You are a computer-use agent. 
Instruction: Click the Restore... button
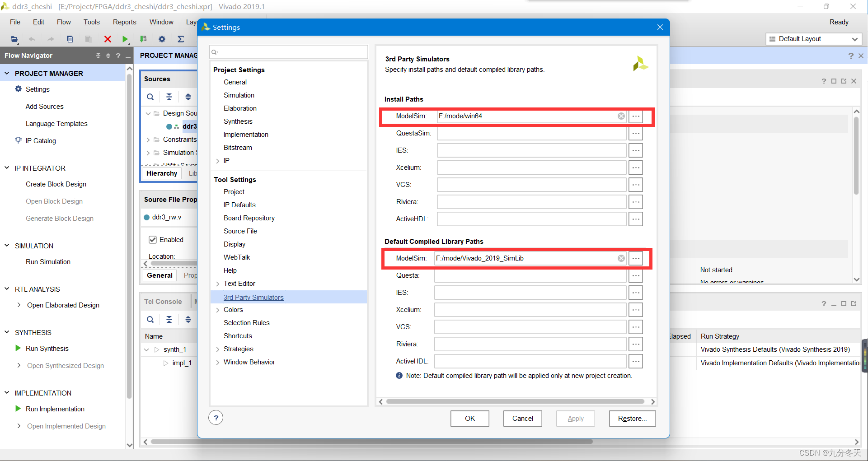tap(632, 419)
